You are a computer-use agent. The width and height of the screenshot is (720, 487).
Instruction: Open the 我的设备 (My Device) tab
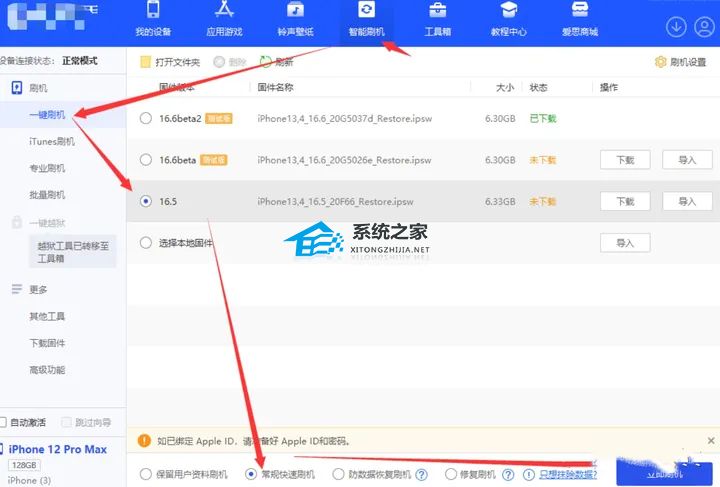153,19
